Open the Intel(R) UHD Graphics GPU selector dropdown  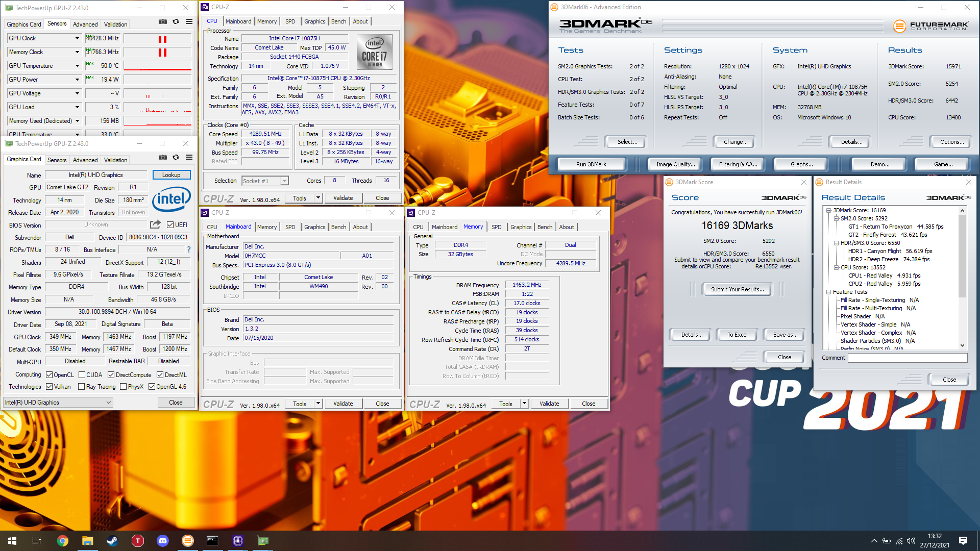coord(58,403)
